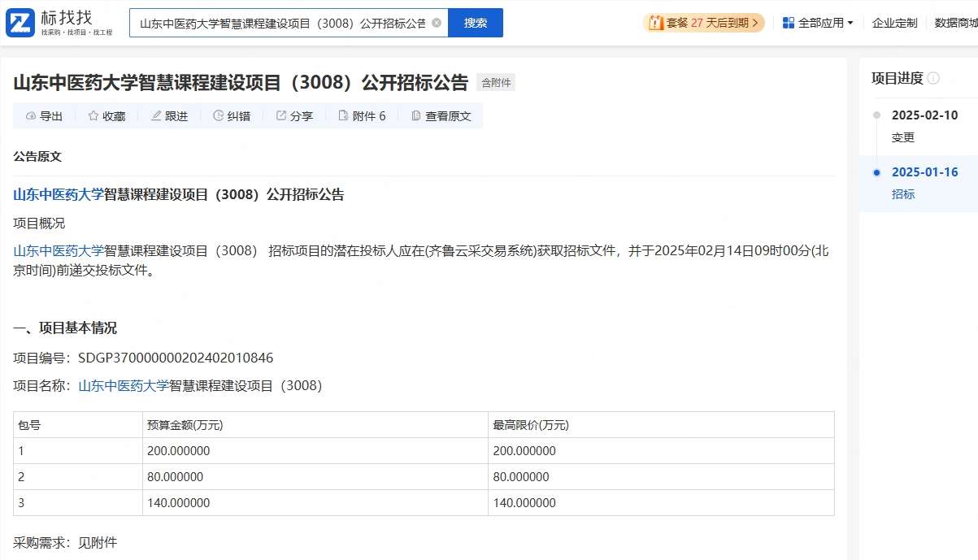Click the 搜索 search button

(x=476, y=23)
